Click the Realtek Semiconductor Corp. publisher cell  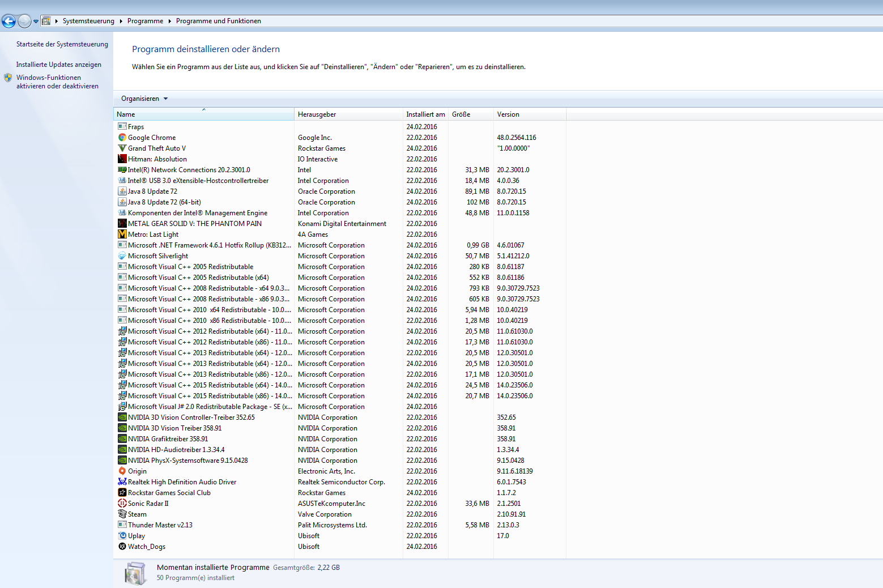click(342, 482)
